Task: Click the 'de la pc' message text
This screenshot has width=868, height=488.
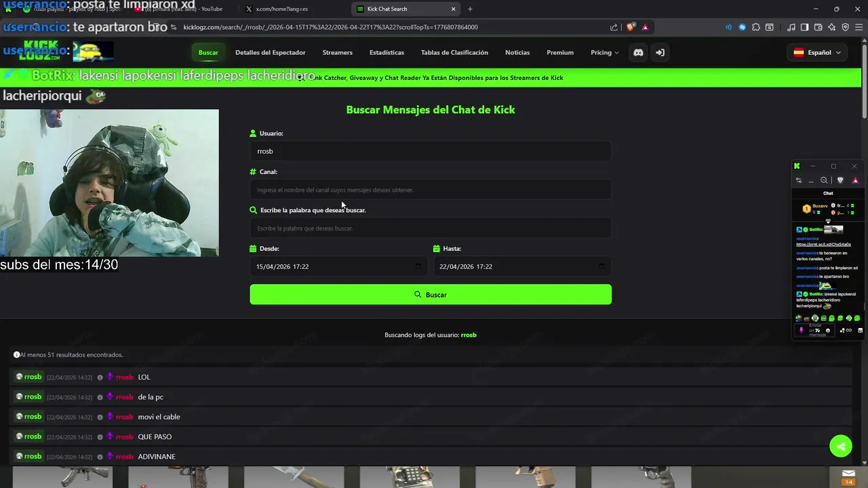Action: 151,397
